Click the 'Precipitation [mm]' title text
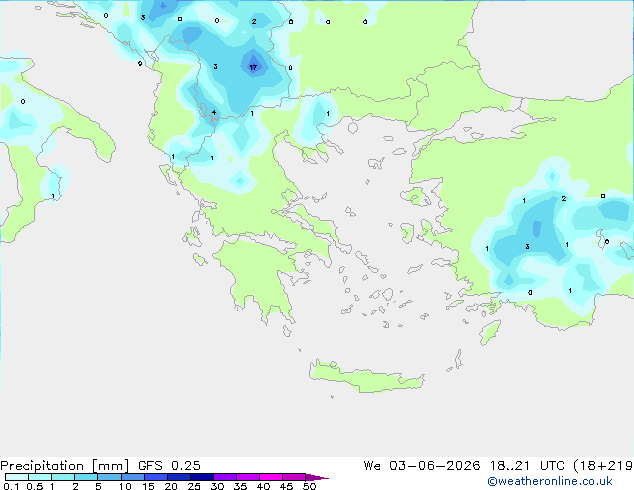 click(x=65, y=466)
